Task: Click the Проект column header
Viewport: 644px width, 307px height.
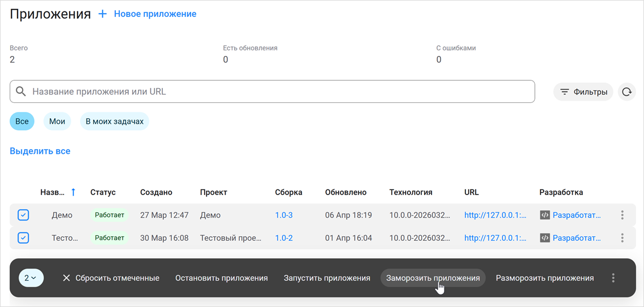Action: click(214, 192)
